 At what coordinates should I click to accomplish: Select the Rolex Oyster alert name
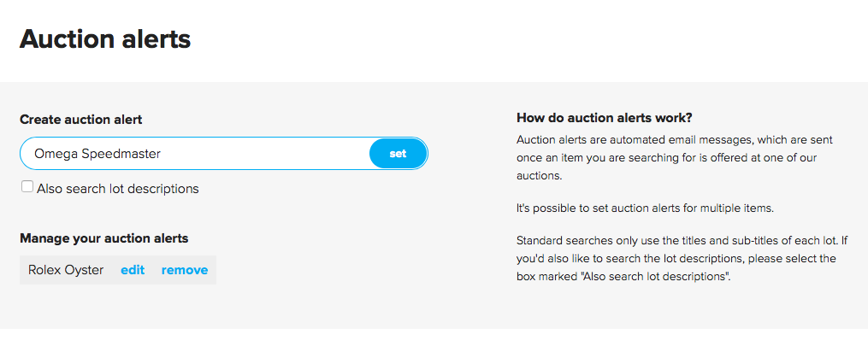(x=66, y=270)
